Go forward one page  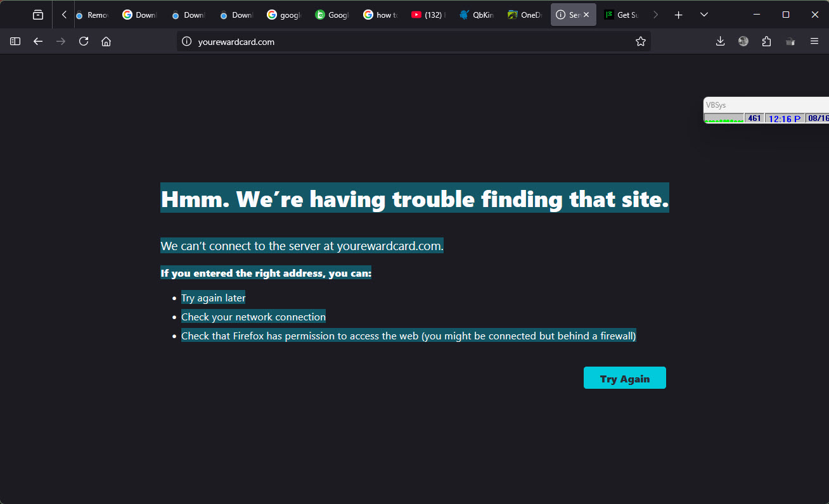(61, 41)
